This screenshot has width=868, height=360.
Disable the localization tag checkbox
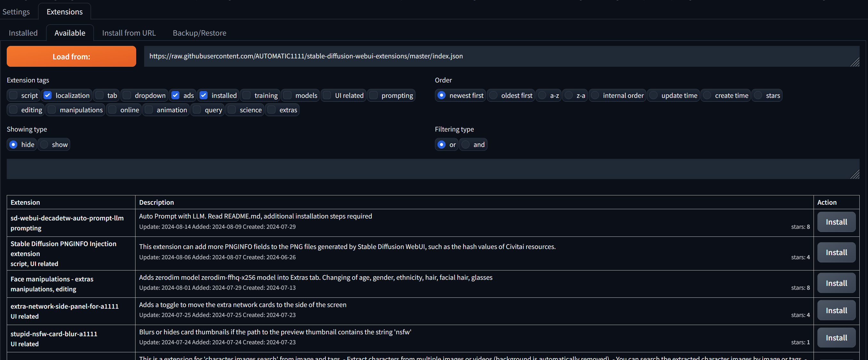coord(47,95)
